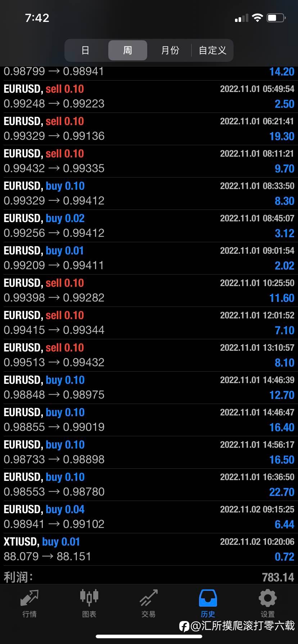Viewport: 298px width, 644px height.
Task: Open EURUSD buy 0.02 trade at 08:45:07
Action: click(149, 226)
